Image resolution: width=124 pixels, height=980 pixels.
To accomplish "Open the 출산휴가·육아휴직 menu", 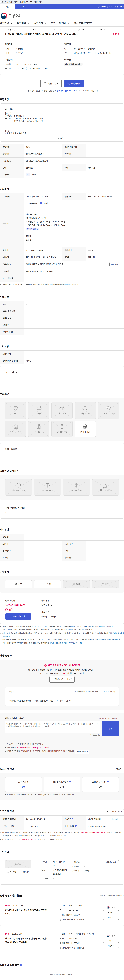I will tap(85, 23).
